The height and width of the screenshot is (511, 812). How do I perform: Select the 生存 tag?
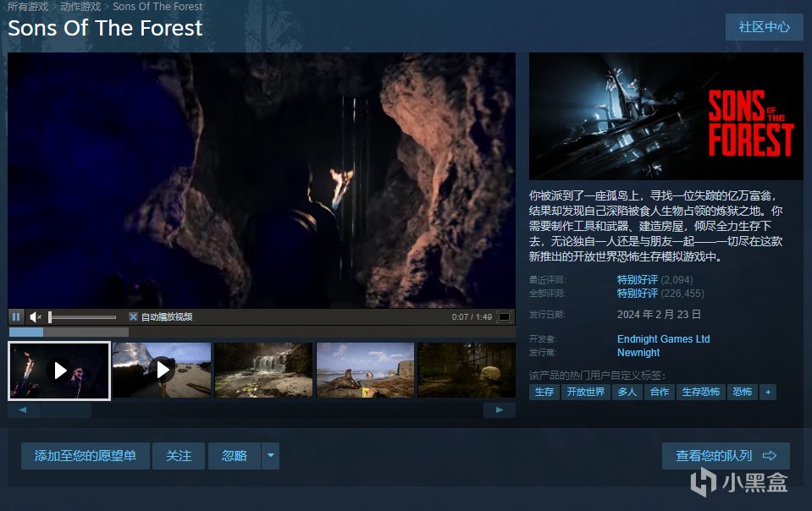point(544,392)
